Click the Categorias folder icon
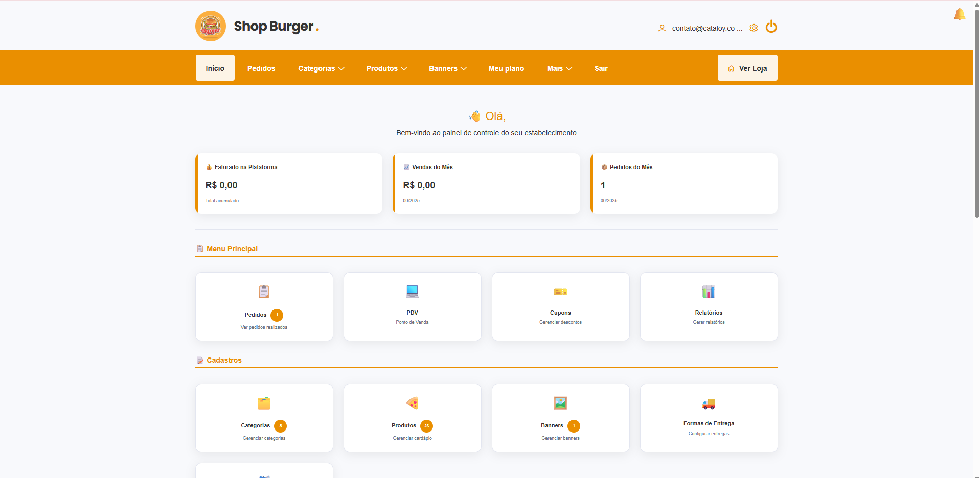The height and width of the screenshot is (478, 980). tap(264, 403)
